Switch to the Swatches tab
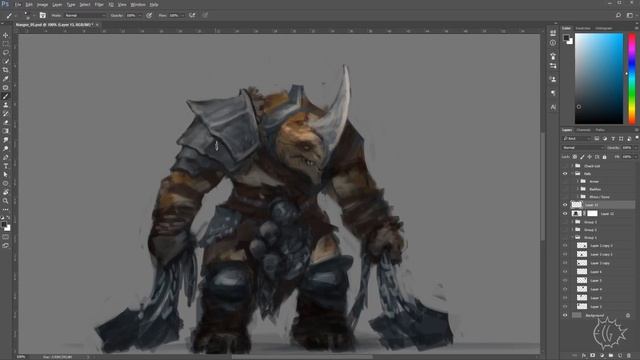Image resolution: width=640 pixels, height=360 pixels. coord(583,28)
